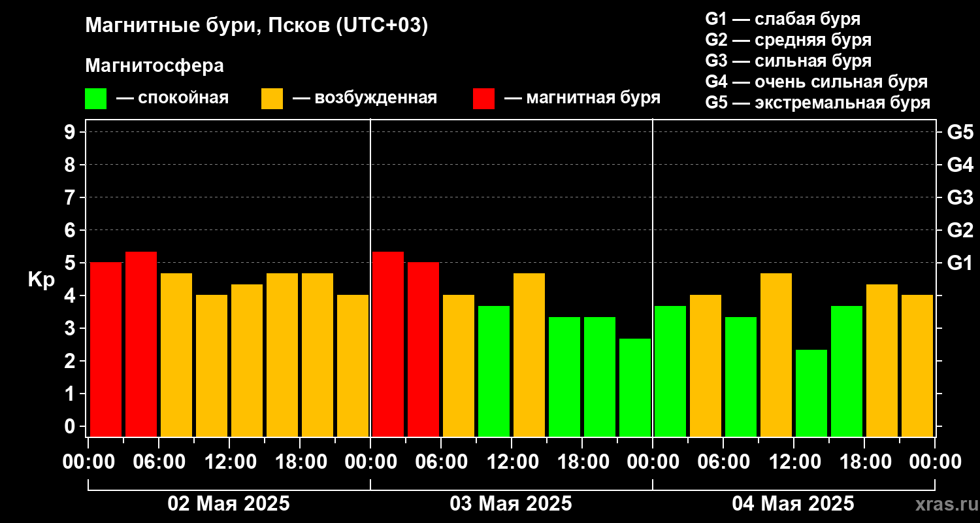
Task: Click the Магнитосфера legend heading
Action: pos(154,65)
